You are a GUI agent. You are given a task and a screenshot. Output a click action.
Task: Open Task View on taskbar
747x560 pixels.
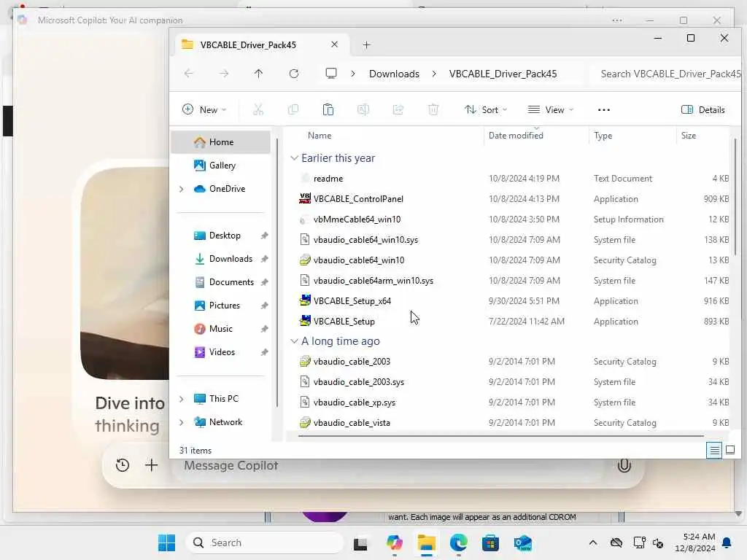coord(360,544)
